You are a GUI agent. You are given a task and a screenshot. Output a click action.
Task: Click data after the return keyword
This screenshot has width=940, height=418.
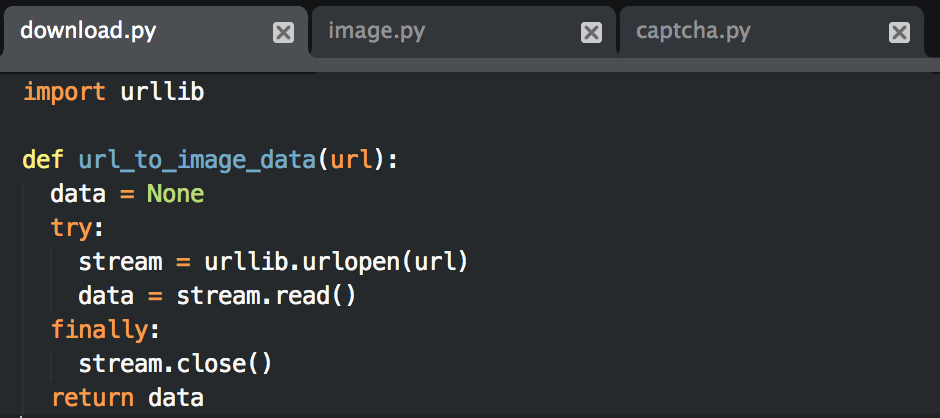176,398
